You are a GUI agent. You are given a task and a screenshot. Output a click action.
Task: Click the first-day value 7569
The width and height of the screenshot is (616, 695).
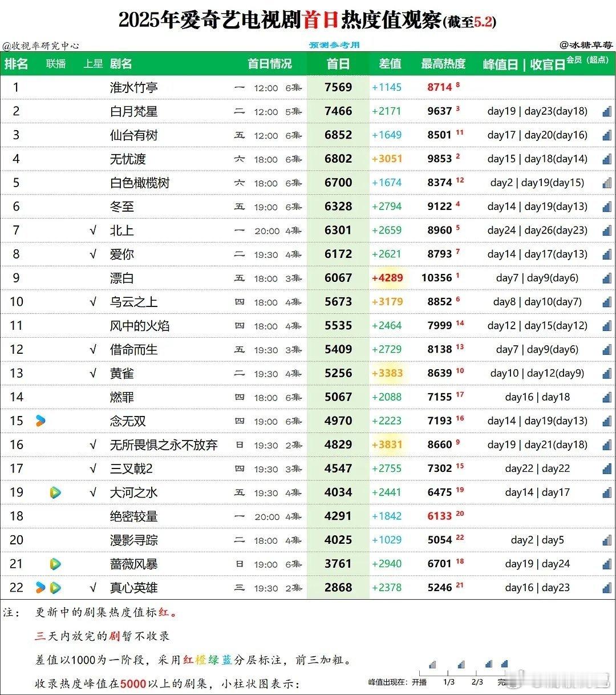click(x=338, y=87)
